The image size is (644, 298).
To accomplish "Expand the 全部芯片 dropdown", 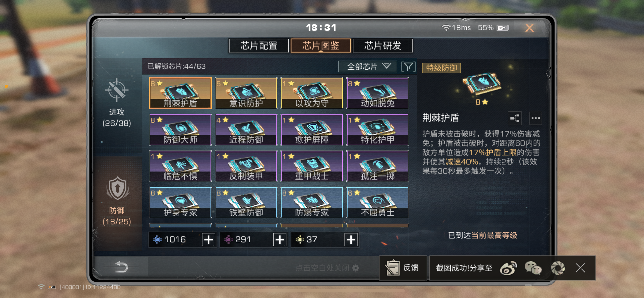I will [x=367, y=67].
